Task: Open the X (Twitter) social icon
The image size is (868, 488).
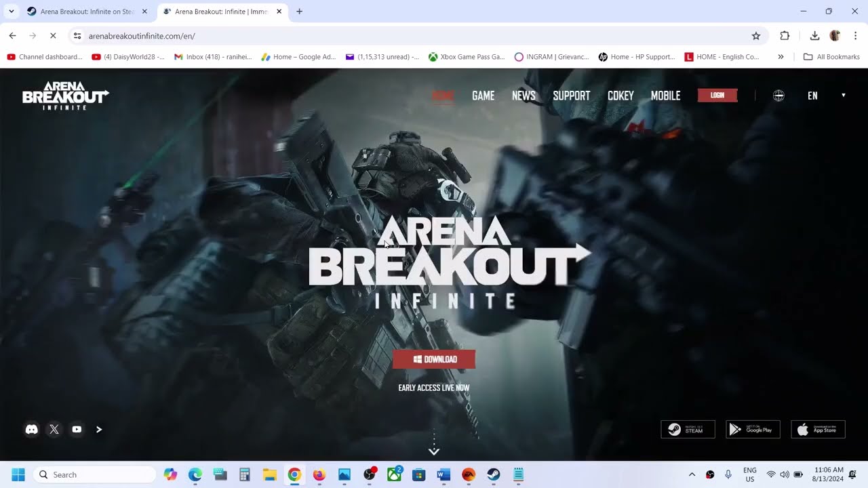Action: click(54, 429)
